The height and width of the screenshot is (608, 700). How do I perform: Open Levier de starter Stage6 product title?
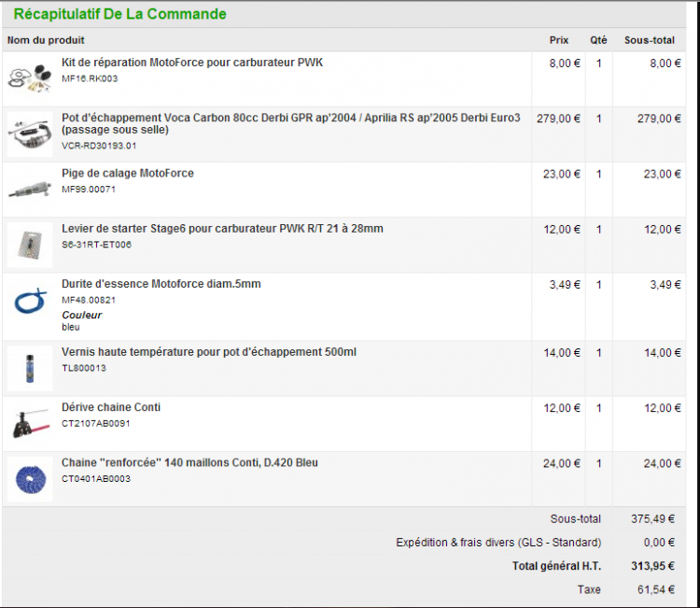pyautogui.click(x=222, y=229)
